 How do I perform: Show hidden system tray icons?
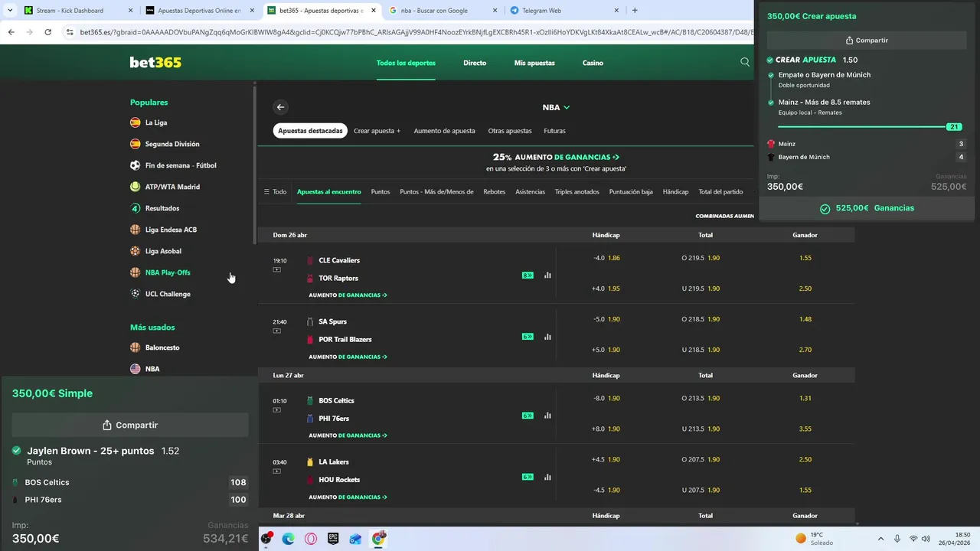pos(880,539)
